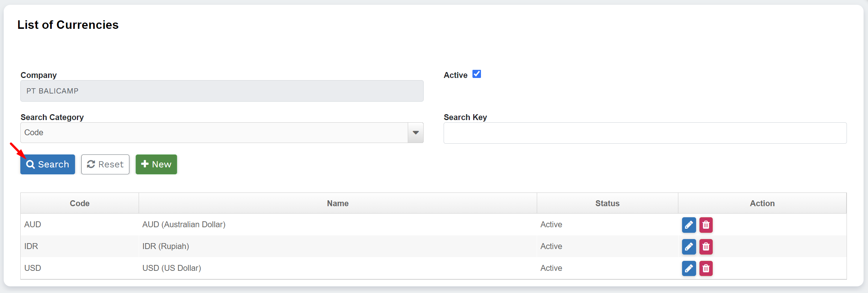Sort by the Name column header
This screenshot has width=868, height=293.
coord(338,203)
